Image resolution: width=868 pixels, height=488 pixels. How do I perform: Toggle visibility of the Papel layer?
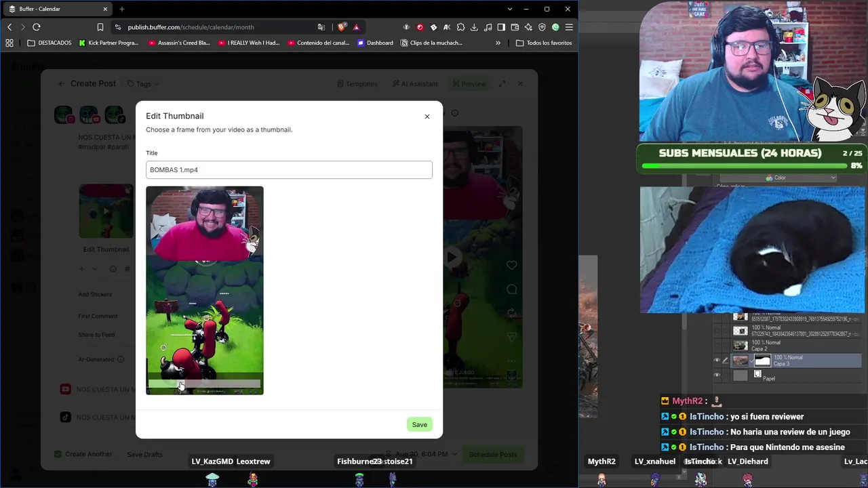pyautogui.click(x=717, y=375)
